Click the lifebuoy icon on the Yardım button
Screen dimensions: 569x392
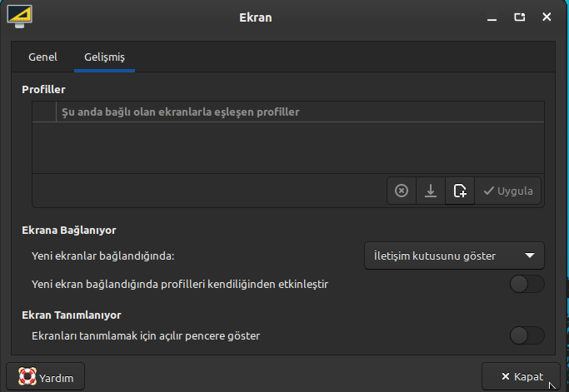27,377
